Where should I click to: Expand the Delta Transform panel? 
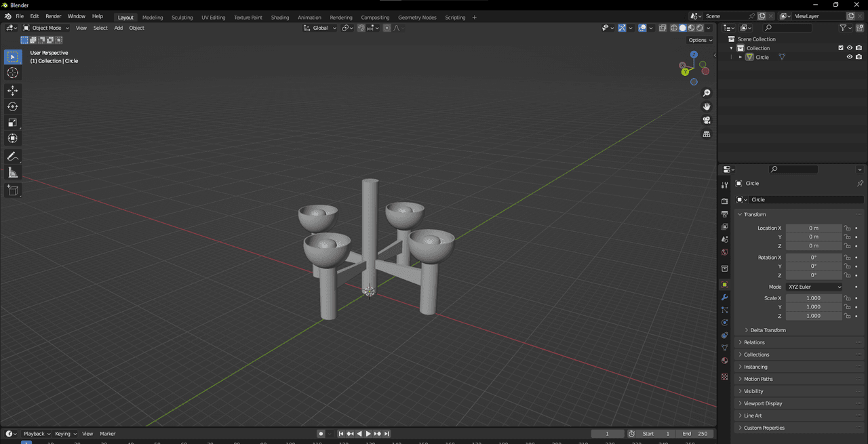tap(768, 330)
